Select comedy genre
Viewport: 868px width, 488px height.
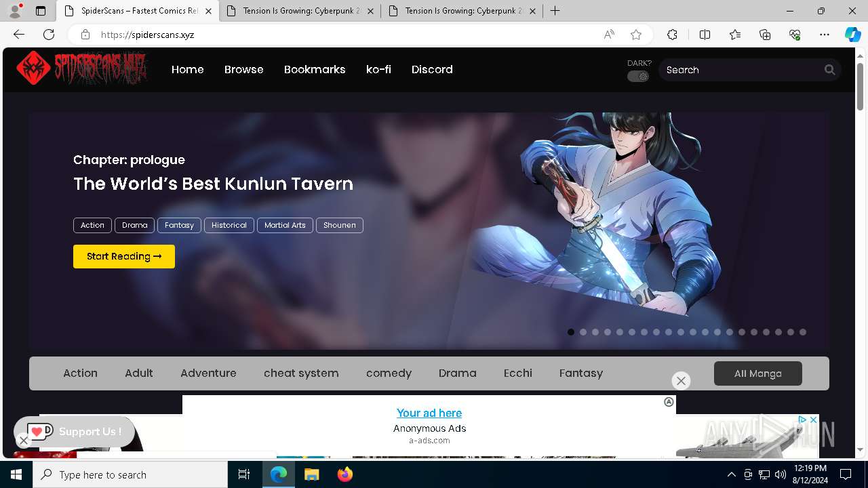tap(389, 373)
